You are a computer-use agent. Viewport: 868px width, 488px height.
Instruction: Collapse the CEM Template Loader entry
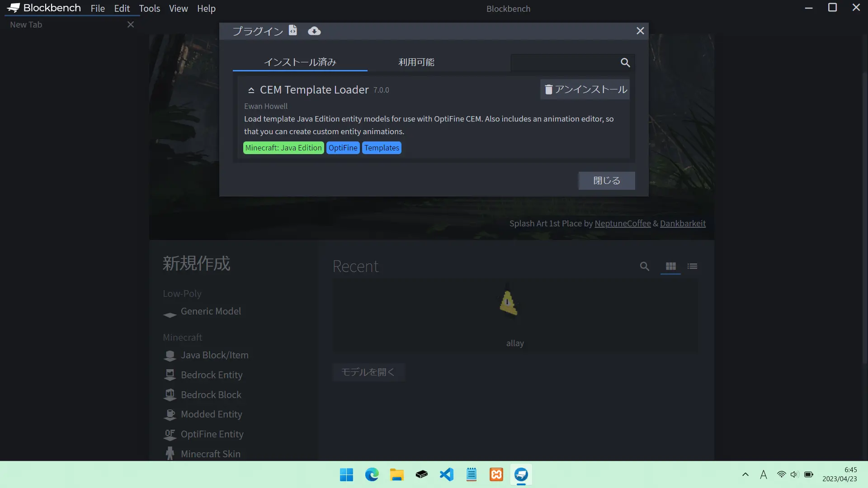pyautogui.click(x=251, y=90)
